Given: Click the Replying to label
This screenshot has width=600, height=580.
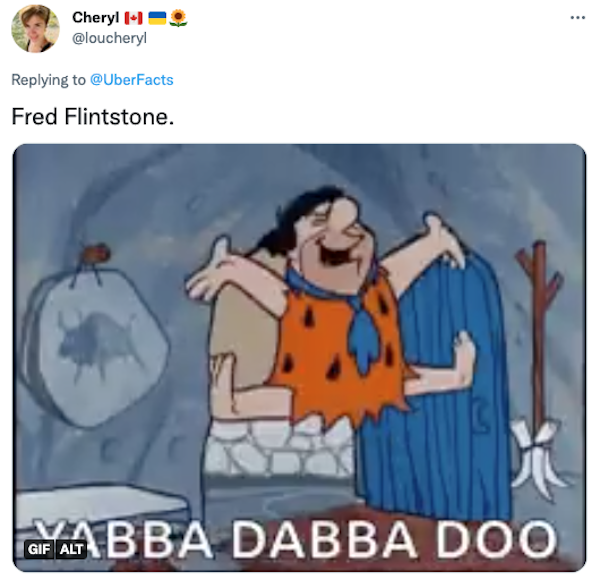Looking at the screenshot, I should pos(48,80).
